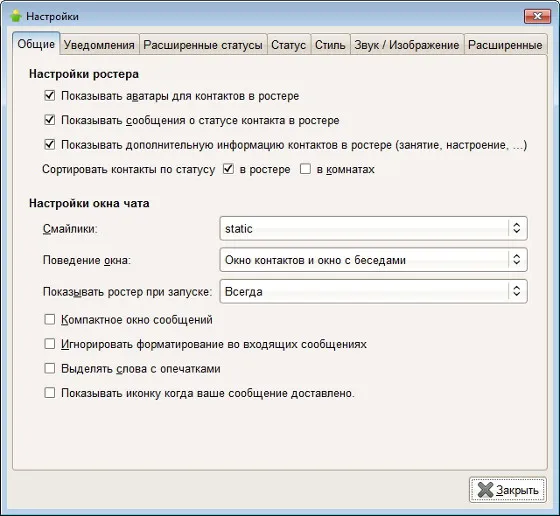
Task: Uncheck sort by status в ростере
Action: pos(229,169)
